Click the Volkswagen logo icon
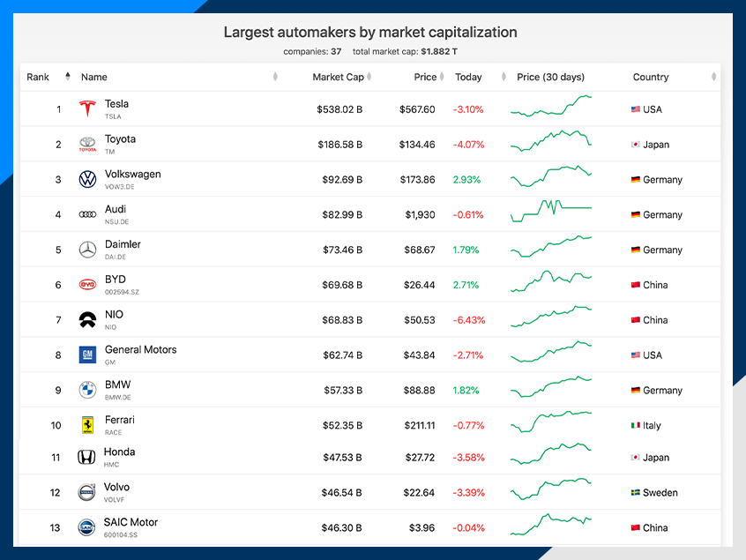746x560 pixels. click(87, 179)
